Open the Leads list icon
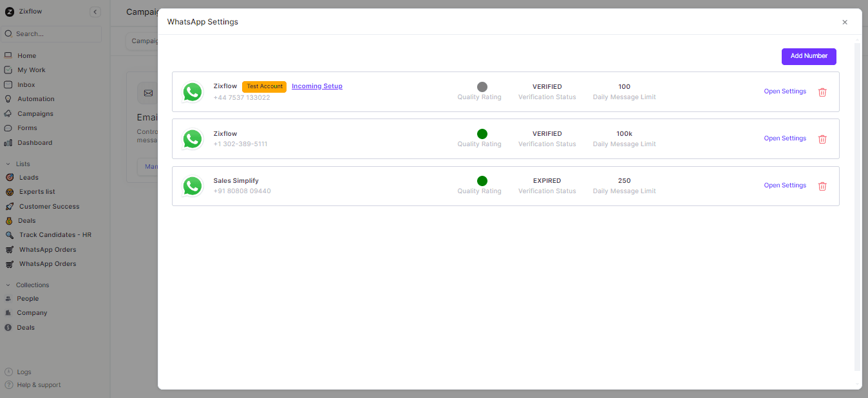 8,177
